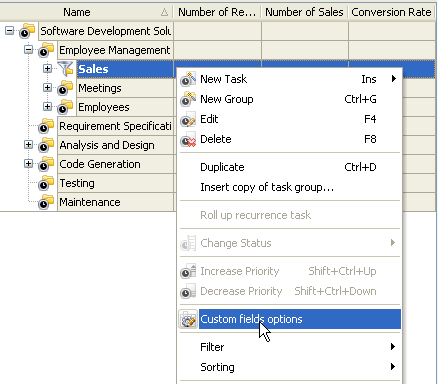Expand the Sales task group
The height and width of the screenshot is (384, 438).
click(48, 69)
